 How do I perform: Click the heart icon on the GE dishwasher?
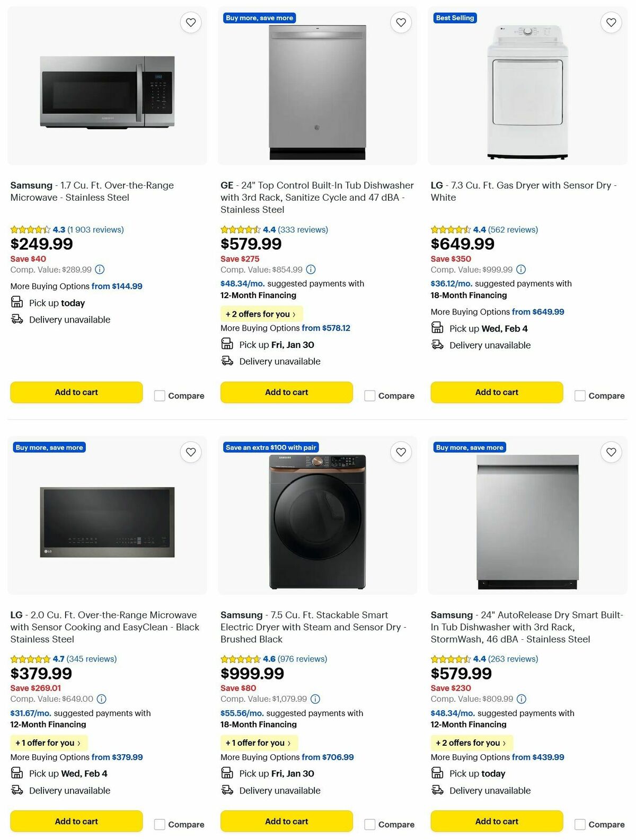[401, 22]
